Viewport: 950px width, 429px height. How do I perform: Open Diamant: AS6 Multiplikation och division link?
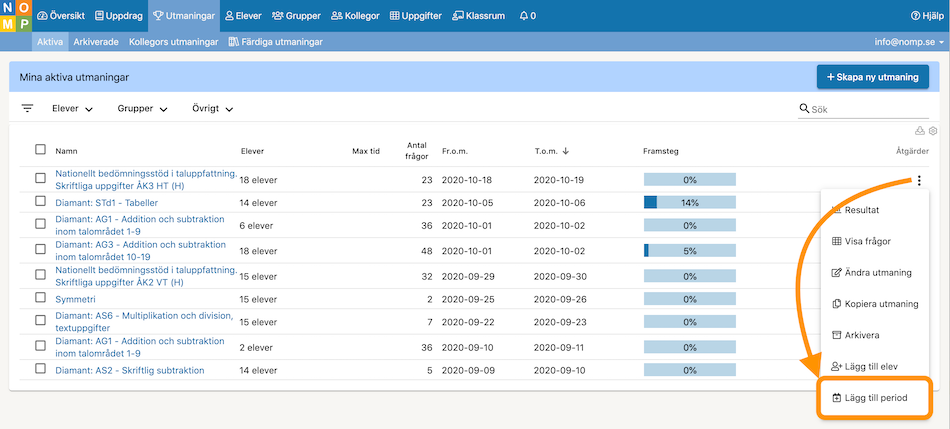[144, 322]
